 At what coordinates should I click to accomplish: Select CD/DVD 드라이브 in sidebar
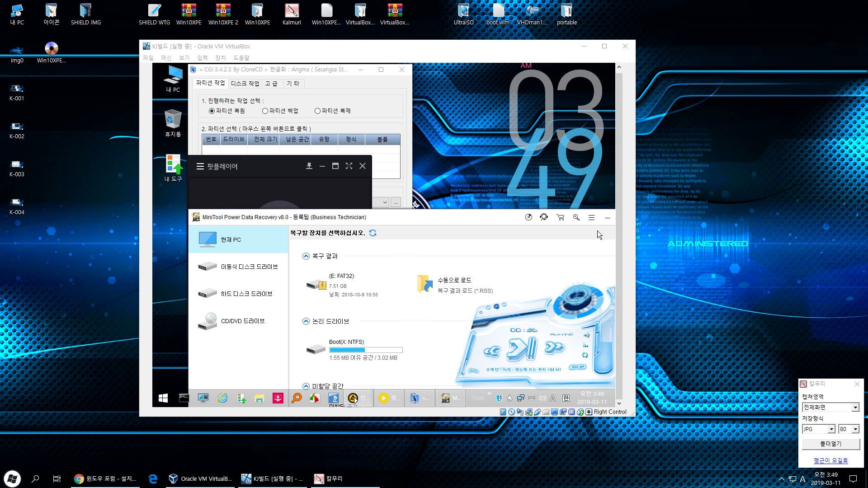click(x=239, y=321)
